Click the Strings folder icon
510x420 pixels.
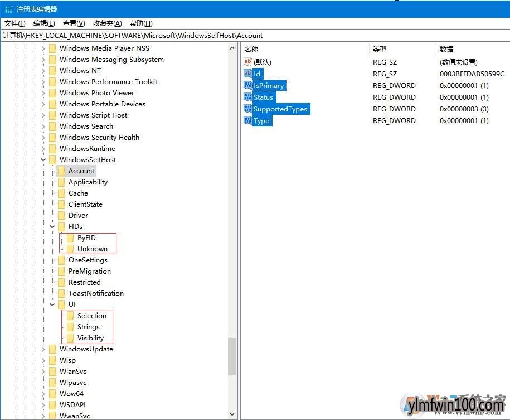[70, 327]
